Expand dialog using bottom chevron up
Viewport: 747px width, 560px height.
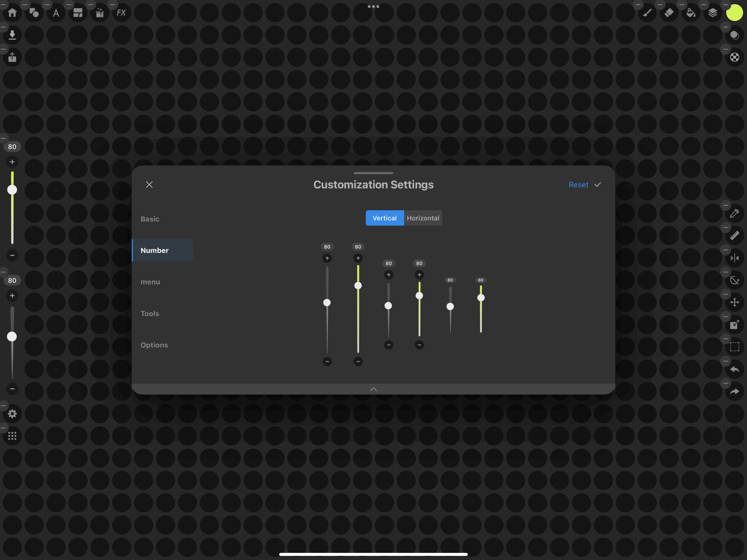pyautogui.click(x=373, y=389)
